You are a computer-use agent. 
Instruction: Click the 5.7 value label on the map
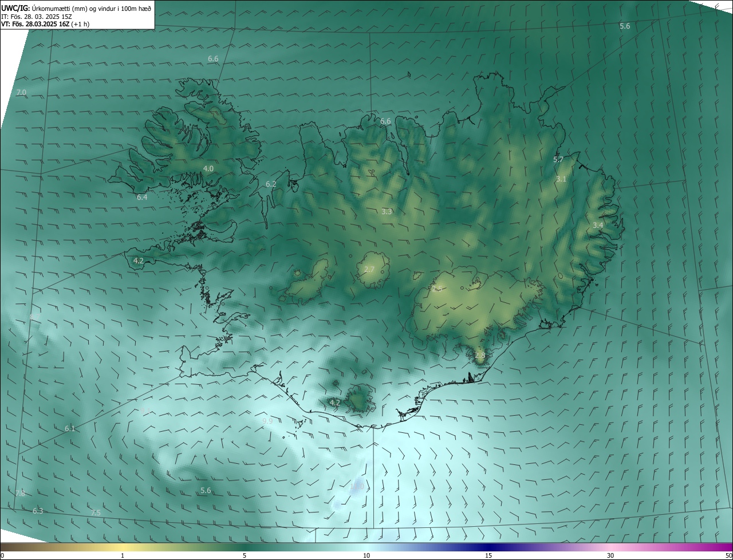(x=558, y=159)
